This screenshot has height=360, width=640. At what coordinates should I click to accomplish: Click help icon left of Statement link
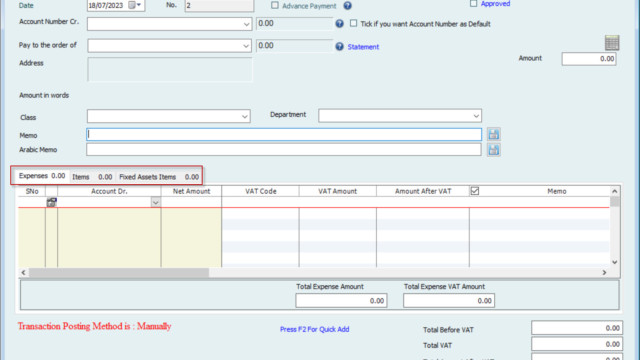point(340,47)
